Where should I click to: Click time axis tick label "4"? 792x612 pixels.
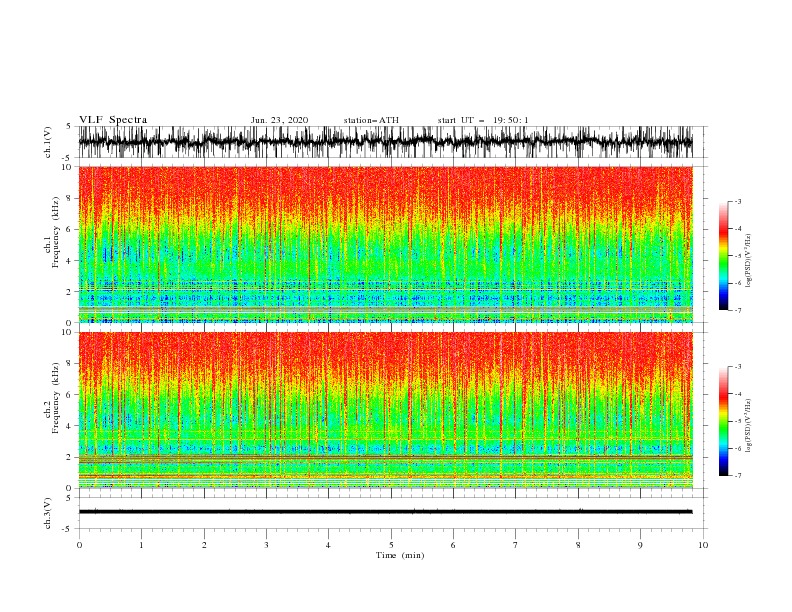pyautogui.click(x=328, y=545)
